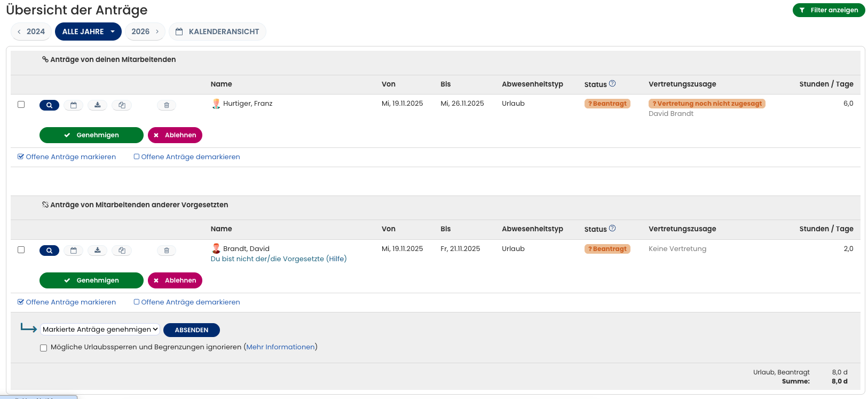Copy David Brandt's absence request
This screenshot has width=868, height=399.
pyautogui.click(x=122, y=251)
